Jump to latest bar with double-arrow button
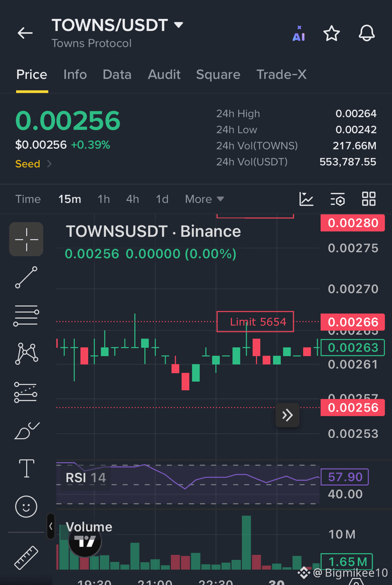 287,415
